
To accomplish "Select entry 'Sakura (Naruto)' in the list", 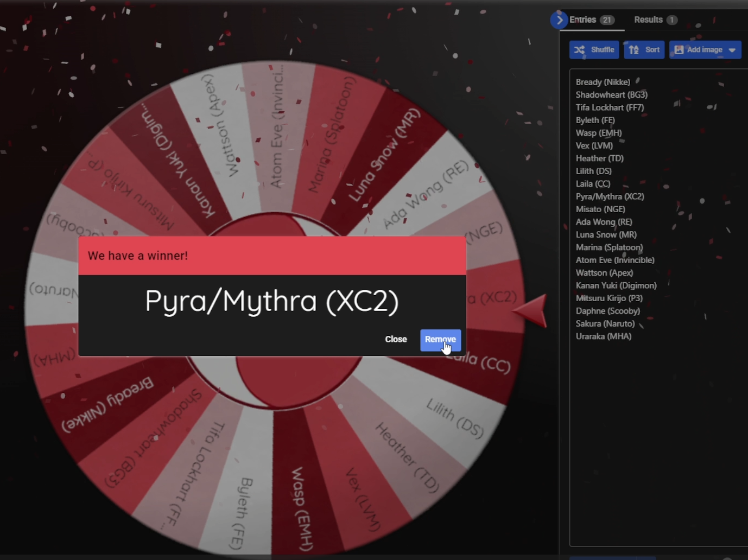I will click(605, 323).
